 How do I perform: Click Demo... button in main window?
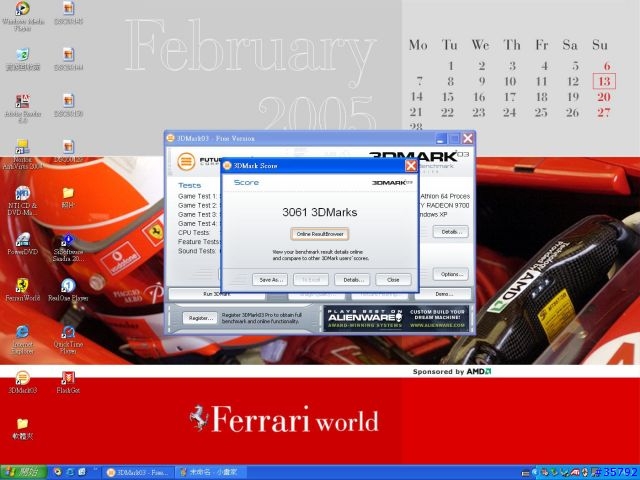pyautogui.click(x=443, y=294)
